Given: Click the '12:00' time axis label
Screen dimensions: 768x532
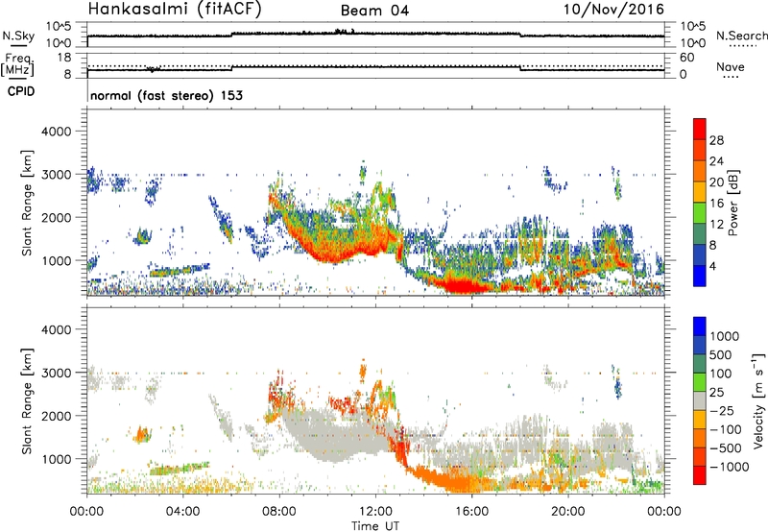Looking at the screenshot, I should click(375, 512).
